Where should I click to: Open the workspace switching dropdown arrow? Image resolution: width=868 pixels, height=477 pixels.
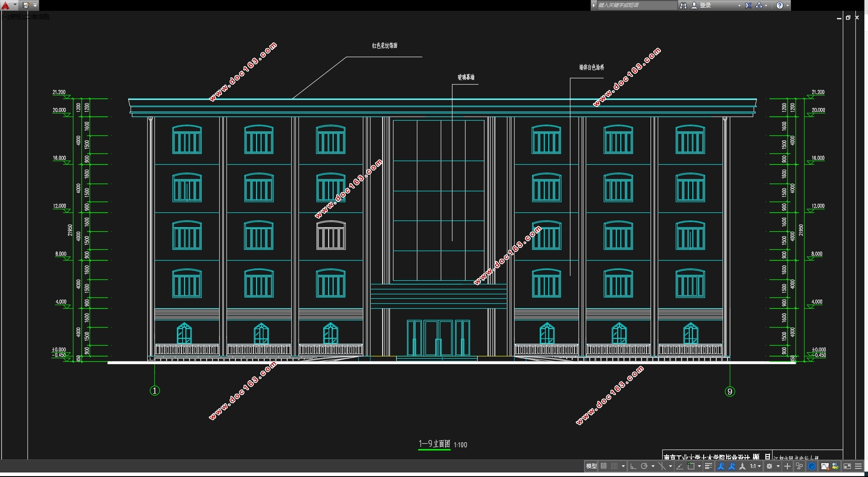778,466
